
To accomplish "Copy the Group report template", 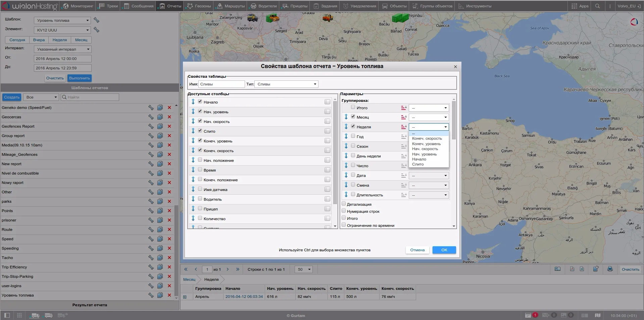I will [160, 136].
